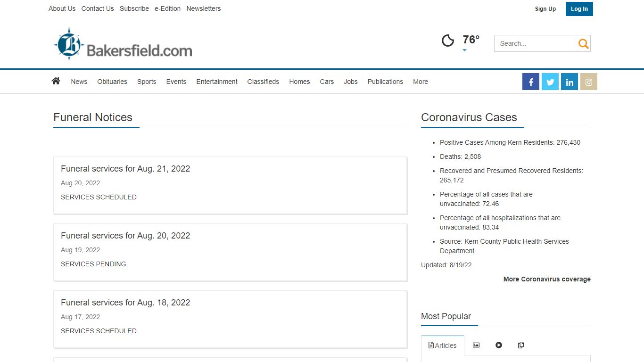The width and height of the screenshot is (644, 362).
Task: Click the Sign Up button
Action: 545,9
